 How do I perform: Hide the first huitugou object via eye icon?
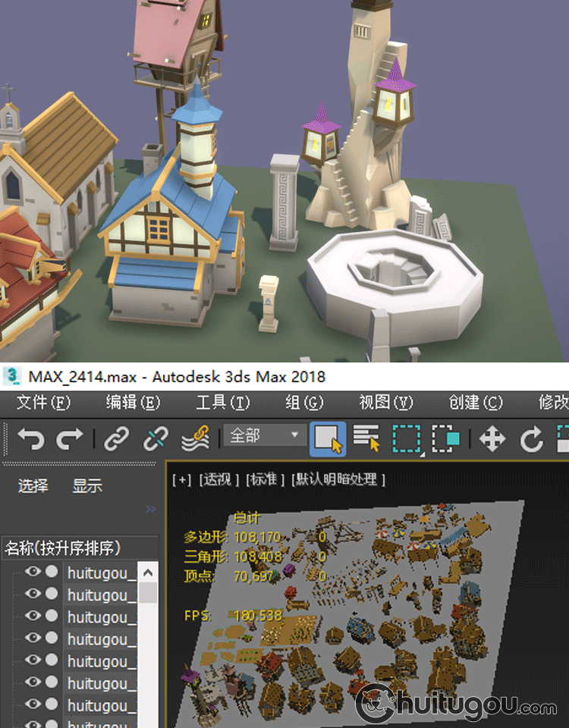coord(32,572)
